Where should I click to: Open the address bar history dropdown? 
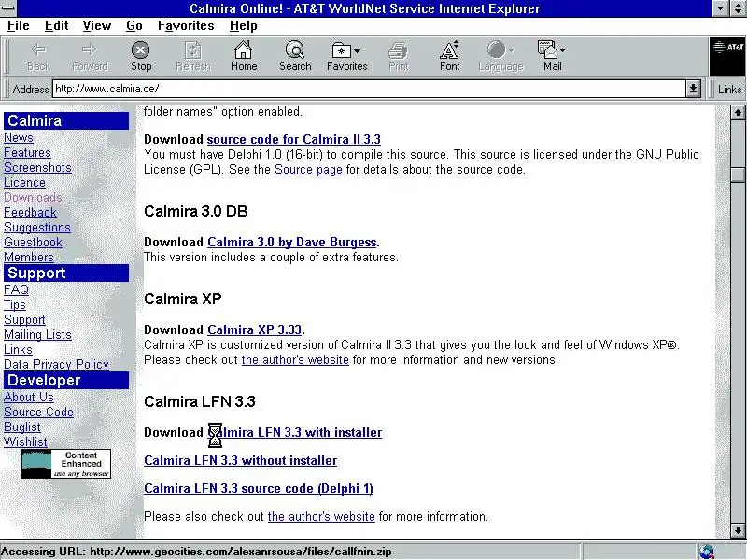(x=693, y=89)
